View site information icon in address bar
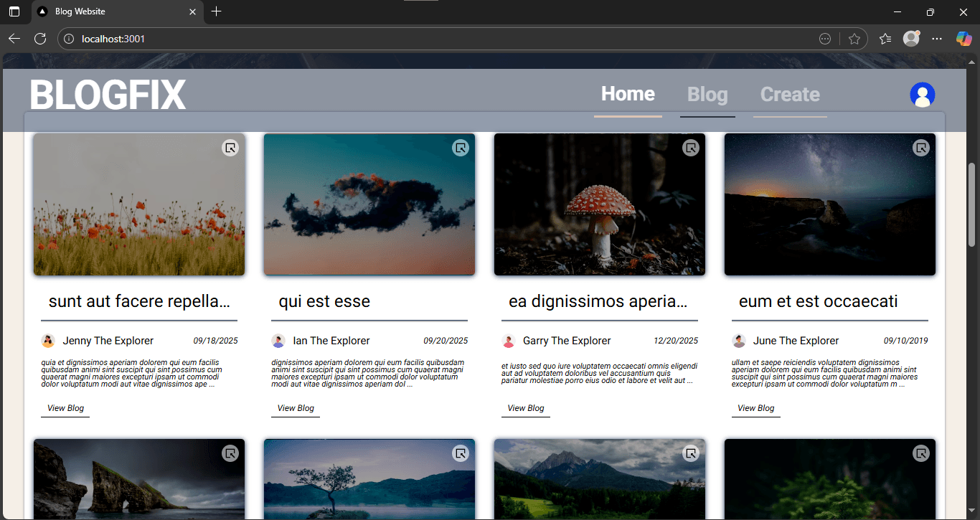The image size is (980, 520). 69,39
